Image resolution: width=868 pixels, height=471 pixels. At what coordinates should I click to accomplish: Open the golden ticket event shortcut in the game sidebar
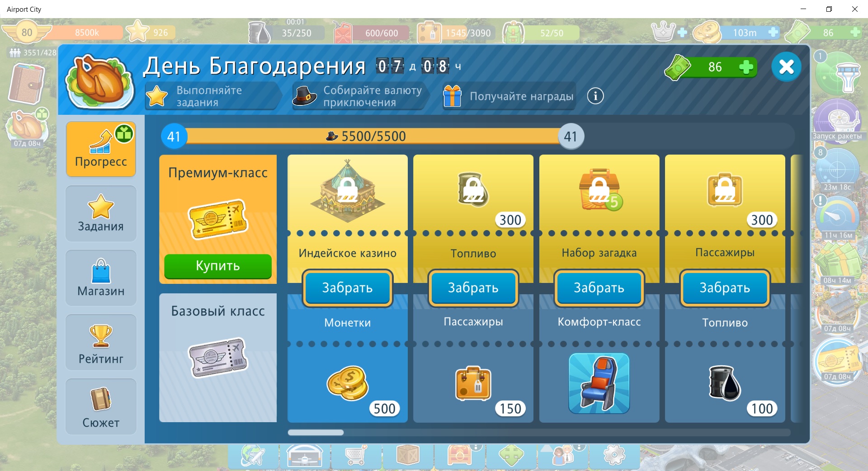click(837, 362)
